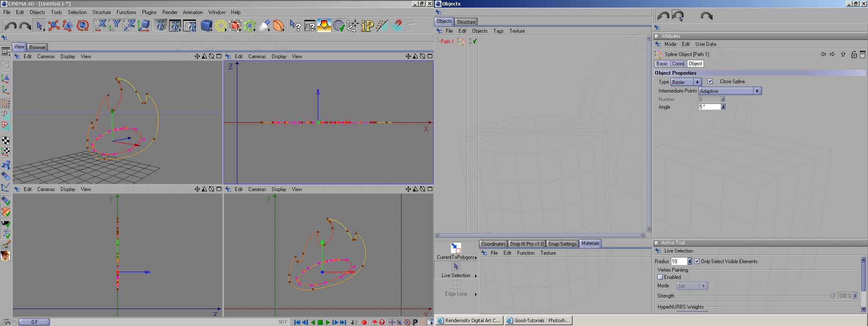Select the Move tool in toolbar
Viewport: 868px width, 326px height.
click(x=53, y=26)
